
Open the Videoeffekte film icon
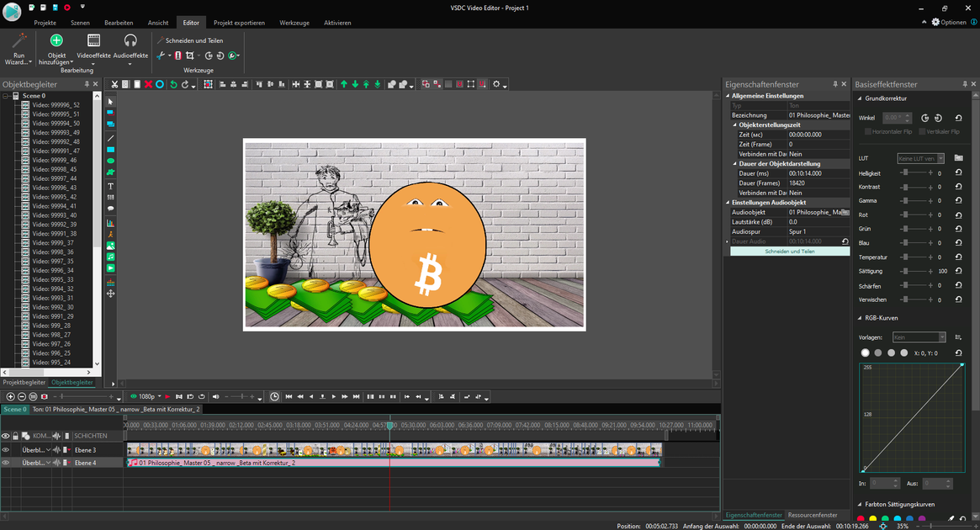pos(93,40)
